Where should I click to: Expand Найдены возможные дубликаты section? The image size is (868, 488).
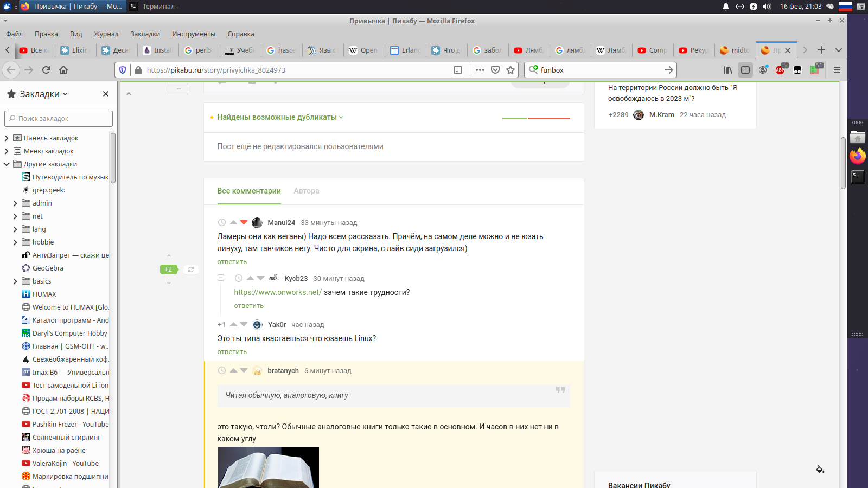point(280,117)
